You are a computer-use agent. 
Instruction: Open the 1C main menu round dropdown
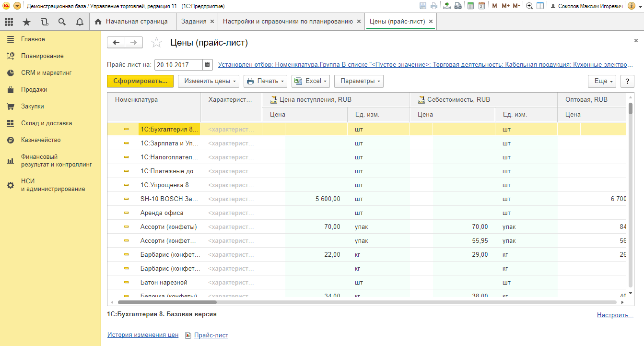[17, 6]
